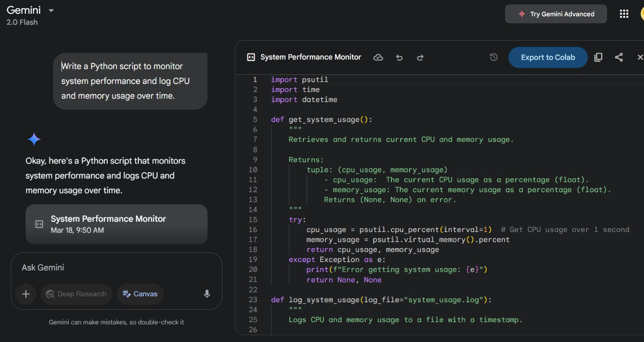Click the 'System Performance Monitor' canvas title
Screen dimensions: 644x342
pos(311,57)
